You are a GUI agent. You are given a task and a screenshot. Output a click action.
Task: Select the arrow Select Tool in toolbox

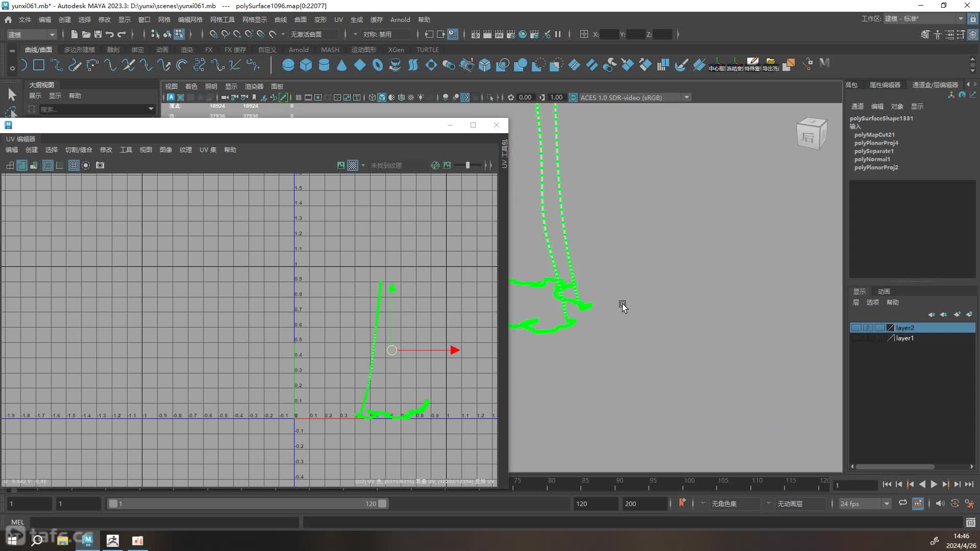pos(12,94)
